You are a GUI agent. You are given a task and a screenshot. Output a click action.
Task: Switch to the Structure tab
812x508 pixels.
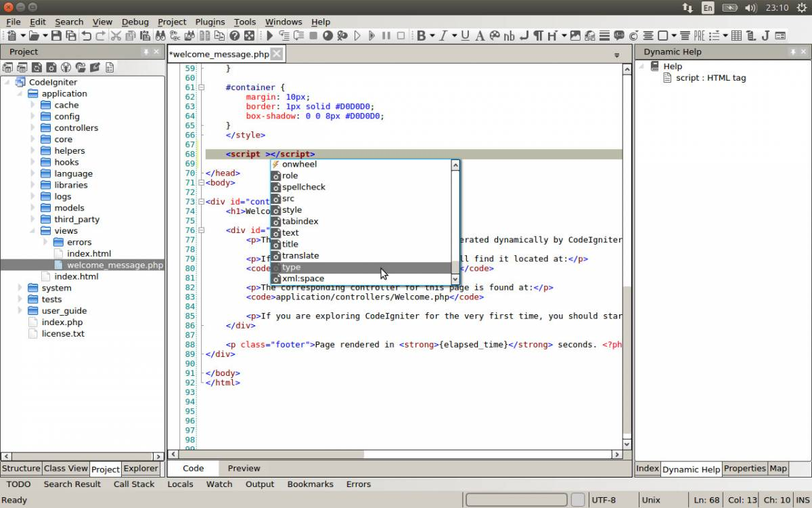21,468
